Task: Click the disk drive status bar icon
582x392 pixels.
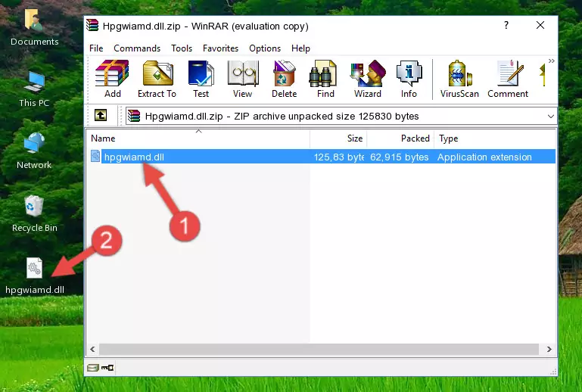Action: click(93, 368)
